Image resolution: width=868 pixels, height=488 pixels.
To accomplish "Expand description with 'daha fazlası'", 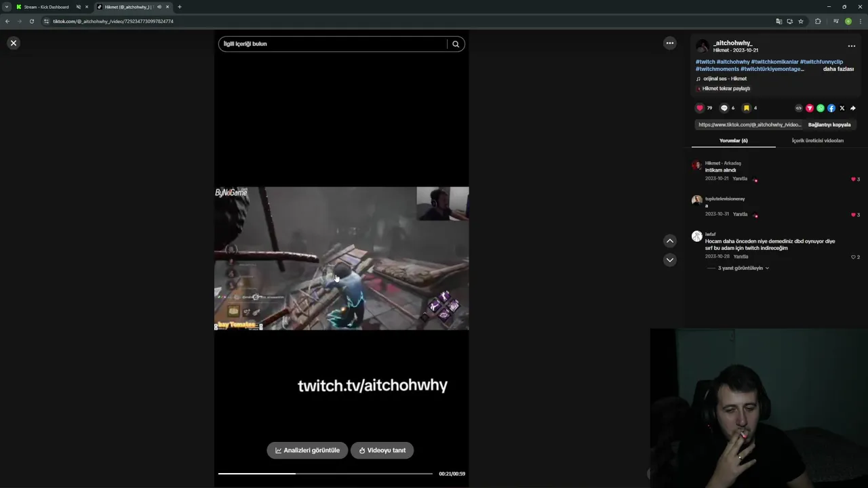I will point(838,69).
